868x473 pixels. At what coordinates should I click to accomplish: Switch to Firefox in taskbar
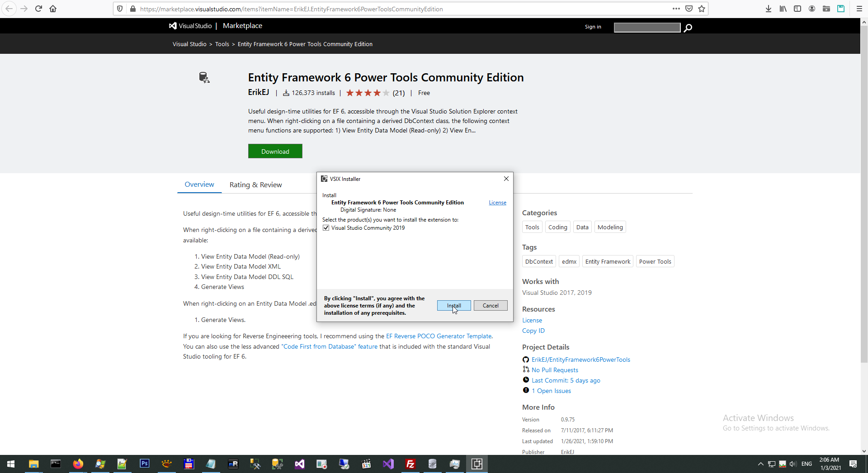[78, 464]
